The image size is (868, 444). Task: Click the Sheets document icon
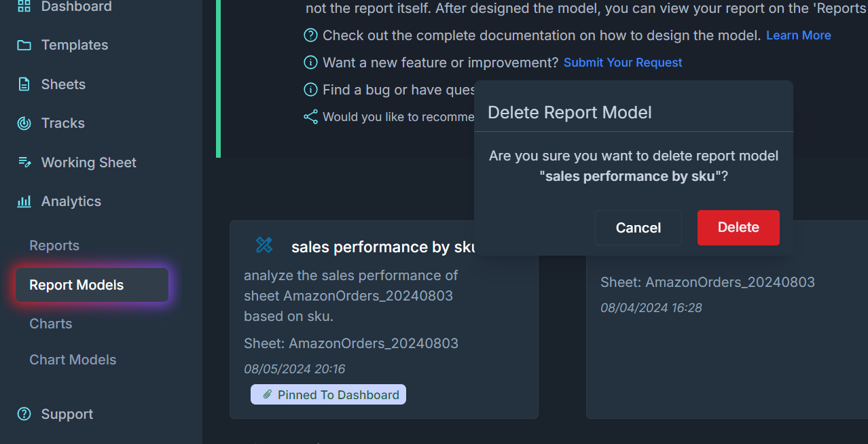[24, 84]
